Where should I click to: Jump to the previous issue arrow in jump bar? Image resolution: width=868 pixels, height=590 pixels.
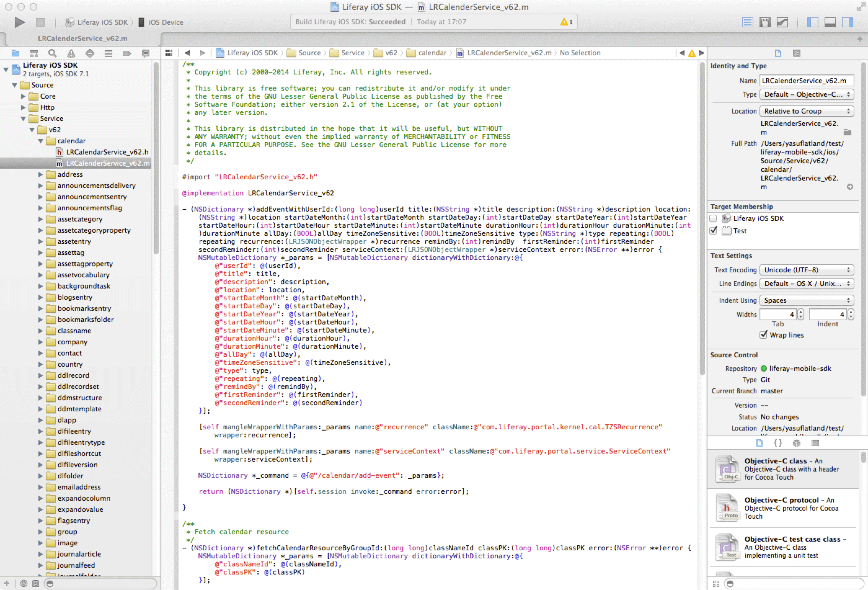point(682,53)
